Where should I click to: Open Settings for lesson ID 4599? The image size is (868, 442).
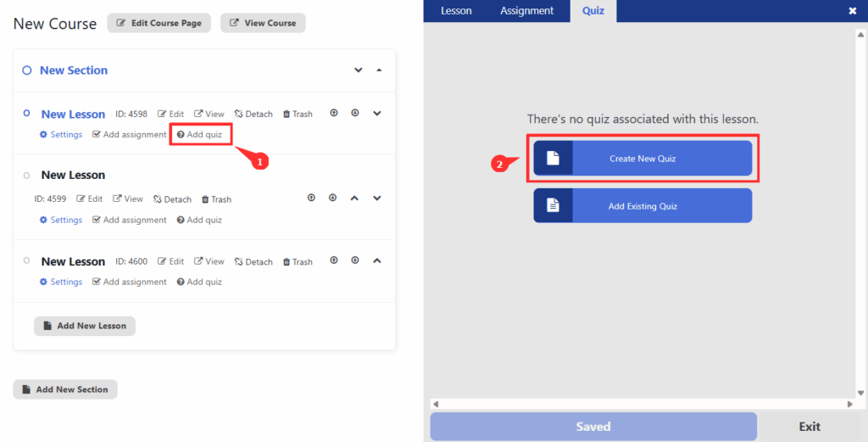[x=60, y=221]
